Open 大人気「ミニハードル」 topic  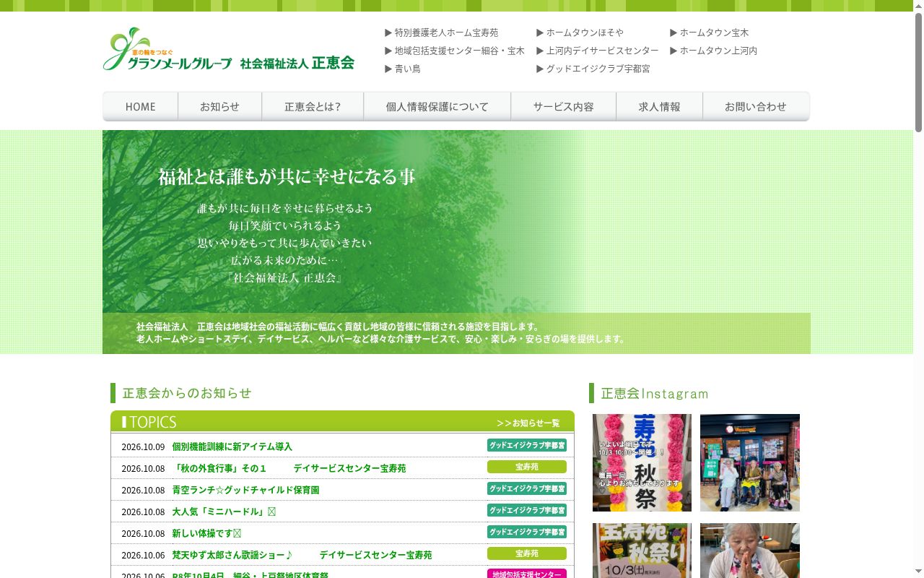pos(224,512)
